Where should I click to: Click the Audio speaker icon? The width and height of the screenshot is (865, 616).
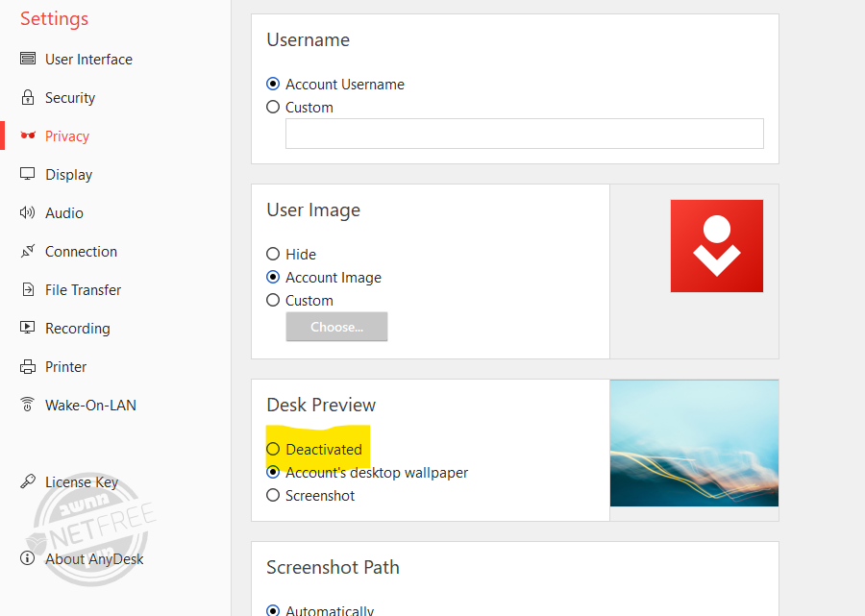(x=28, y=213)
